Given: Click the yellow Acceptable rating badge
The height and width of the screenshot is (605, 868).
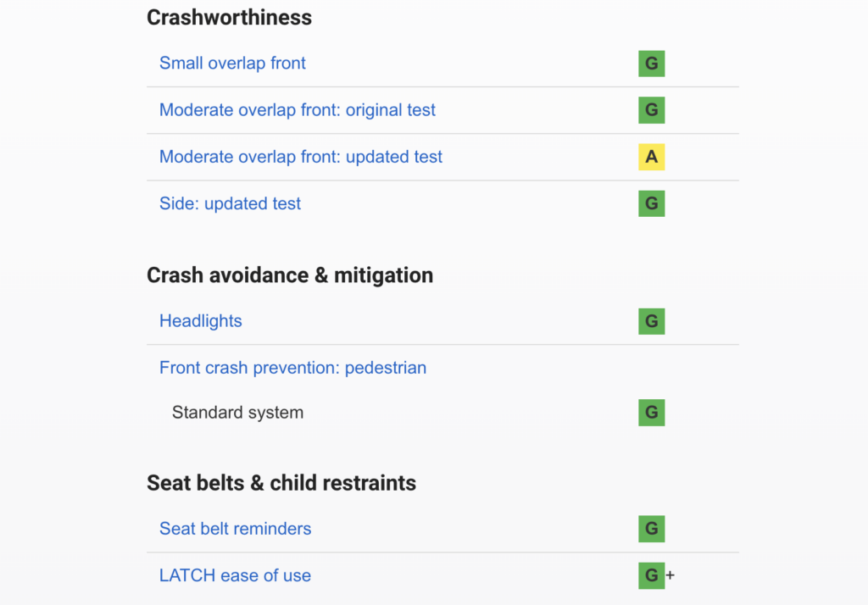Looking at the screenshot, I should pos(651,157).
